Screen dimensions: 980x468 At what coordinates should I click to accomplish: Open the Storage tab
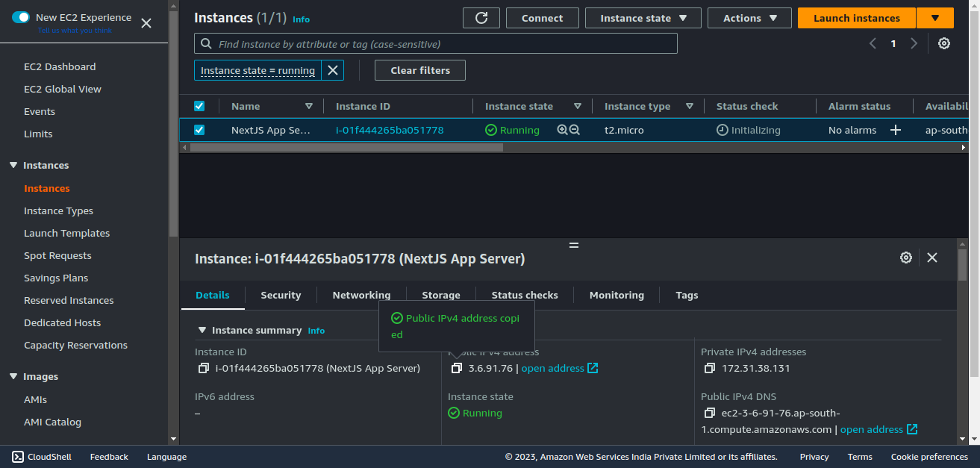tap(441, 295)
